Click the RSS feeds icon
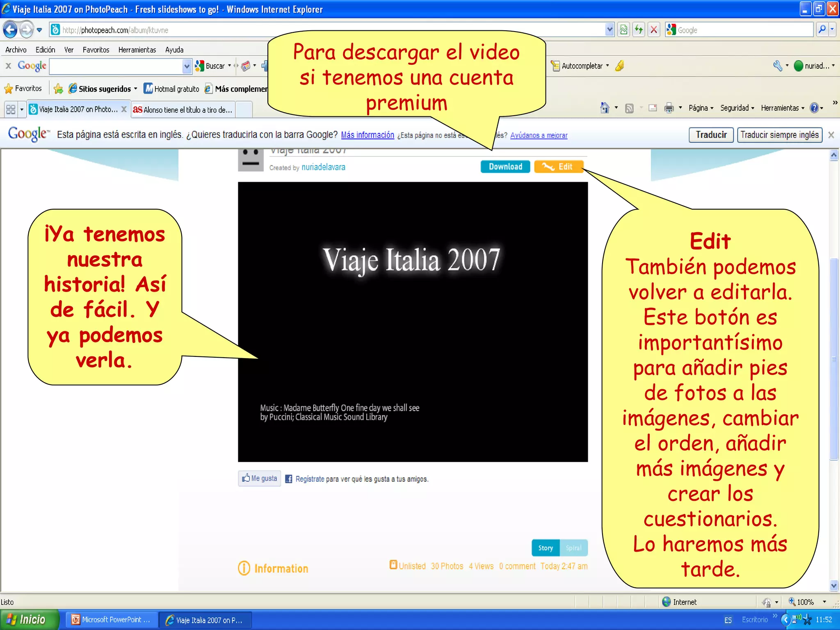The image size is (840, 630). coord(629,108)
